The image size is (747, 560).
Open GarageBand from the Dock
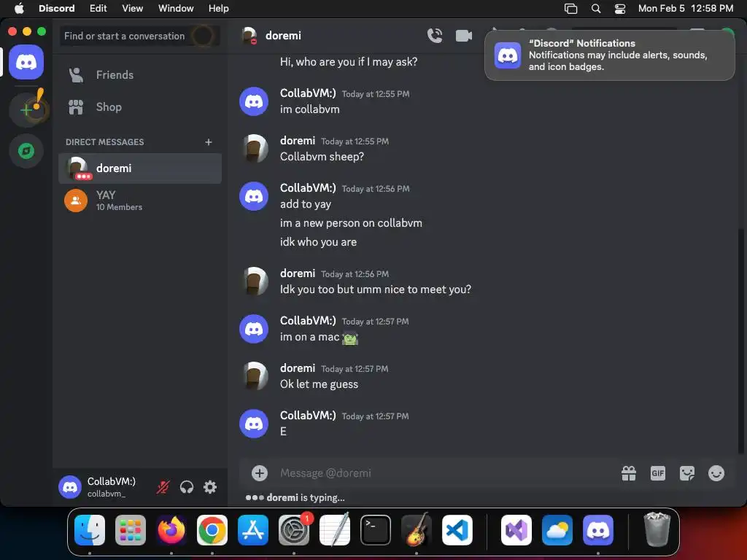point(417,530)
